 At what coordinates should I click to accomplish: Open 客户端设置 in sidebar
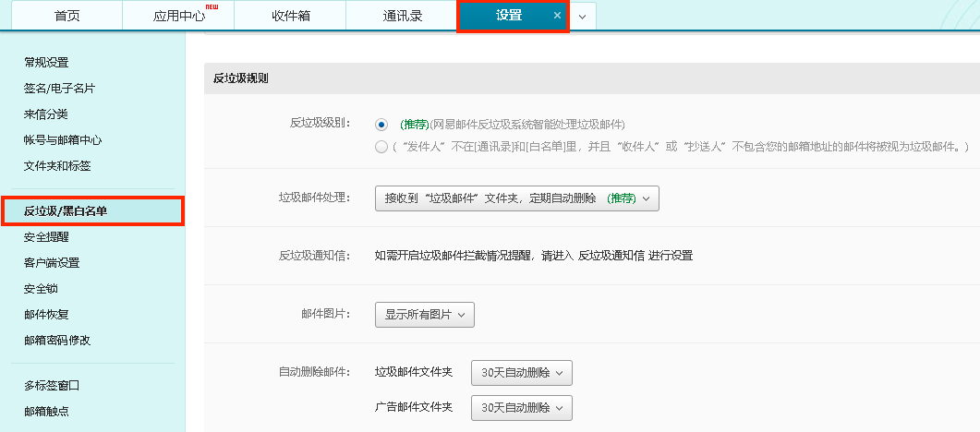coord(52,262)
